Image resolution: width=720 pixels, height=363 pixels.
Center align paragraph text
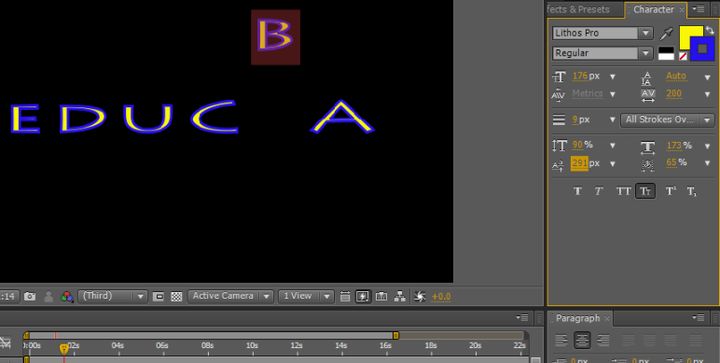click(582, 341)
